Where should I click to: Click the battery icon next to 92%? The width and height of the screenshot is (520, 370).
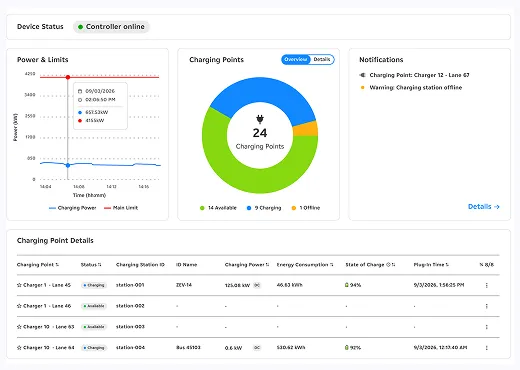[347, 347]
